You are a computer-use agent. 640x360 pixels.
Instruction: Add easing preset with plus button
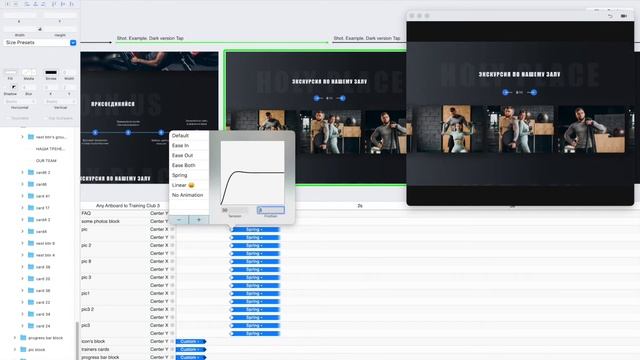coord(199,220)
